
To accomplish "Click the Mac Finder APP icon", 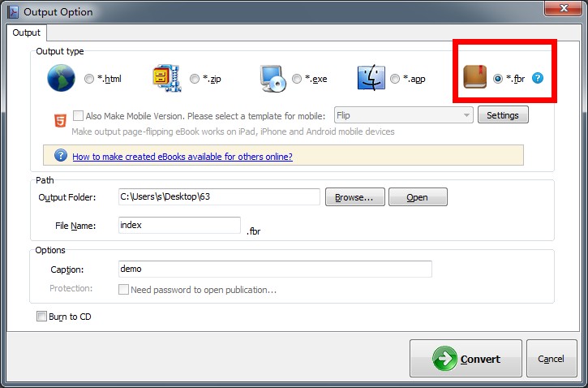I will (x=371, y=78).
